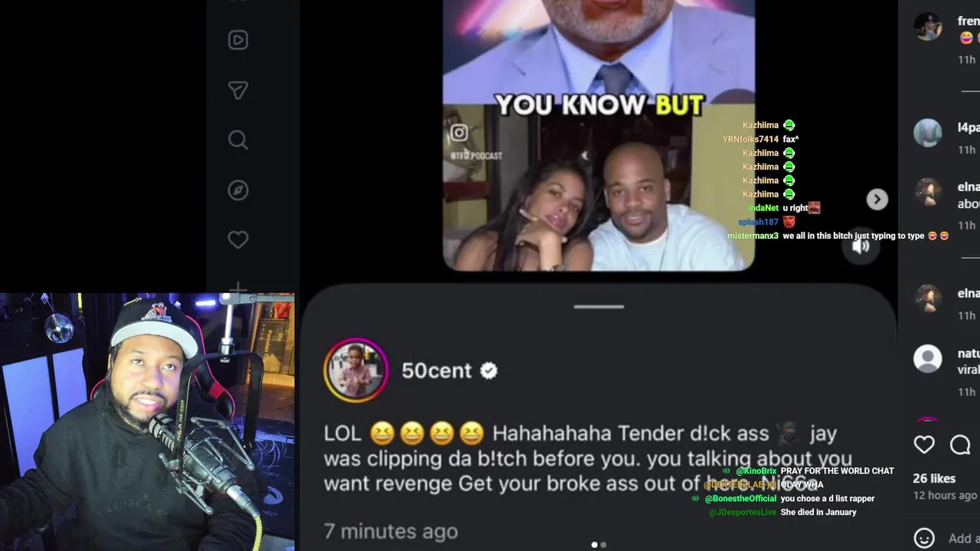This screenshot has height=551, width=980.
Task: Open the 50cent username link
Action: coord(436,370)
